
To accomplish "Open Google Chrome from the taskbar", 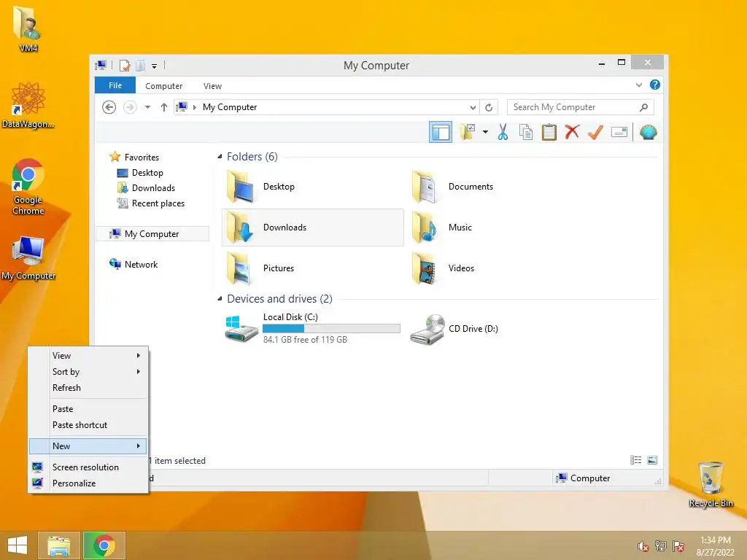I will pos(104,545).
